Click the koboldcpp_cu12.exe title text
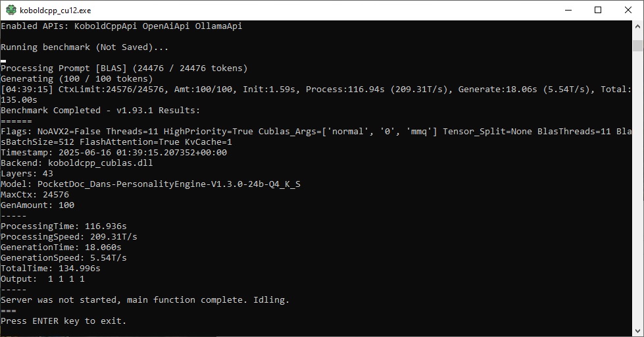Screen dimensions: 644x337 coord(55,11)
